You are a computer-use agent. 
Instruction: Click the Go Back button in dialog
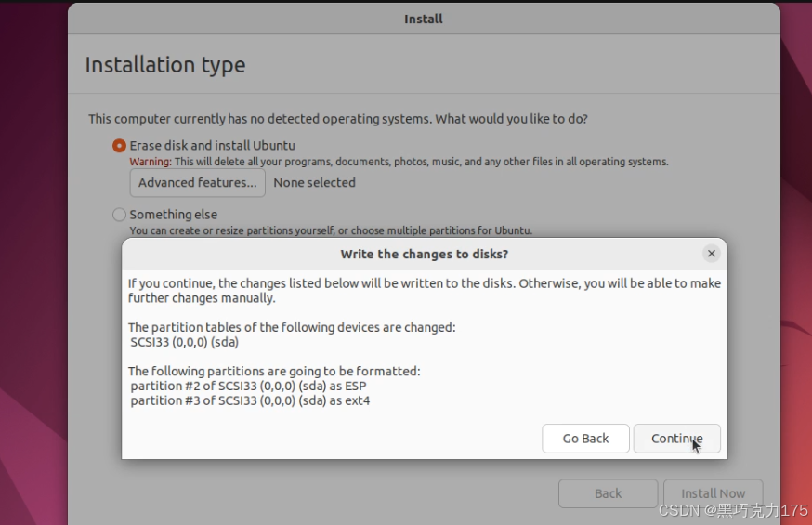click(x=585, y=439)
